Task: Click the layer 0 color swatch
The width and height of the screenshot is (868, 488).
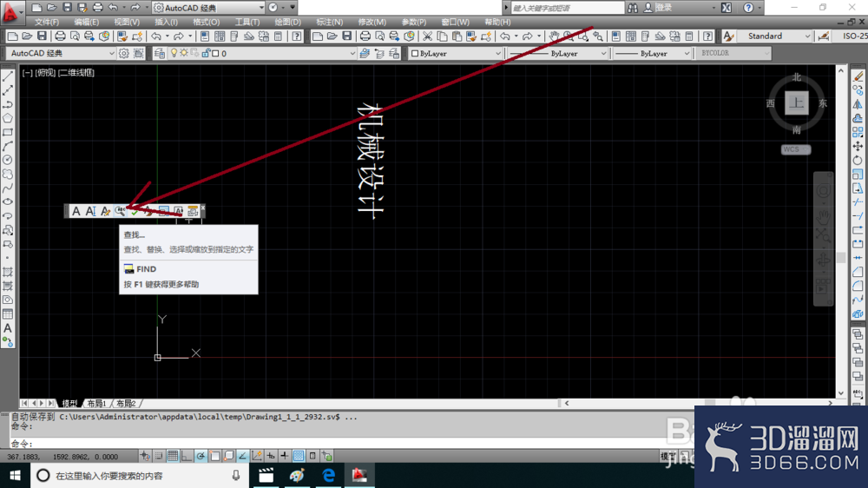Action: [215, 53]
